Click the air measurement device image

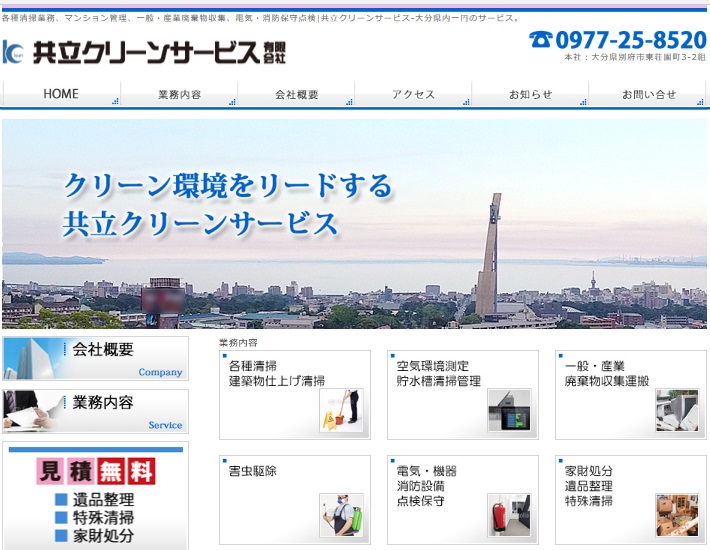point(509,410)
